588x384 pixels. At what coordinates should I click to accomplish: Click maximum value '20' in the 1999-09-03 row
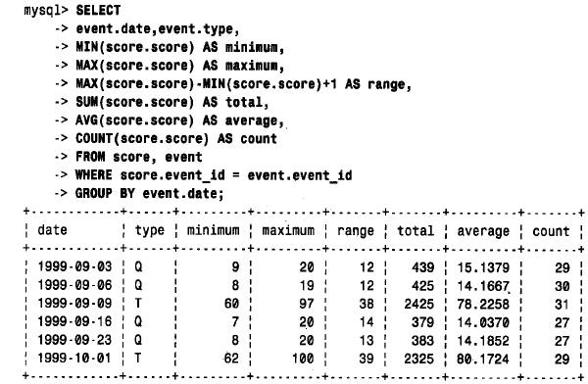307,267
